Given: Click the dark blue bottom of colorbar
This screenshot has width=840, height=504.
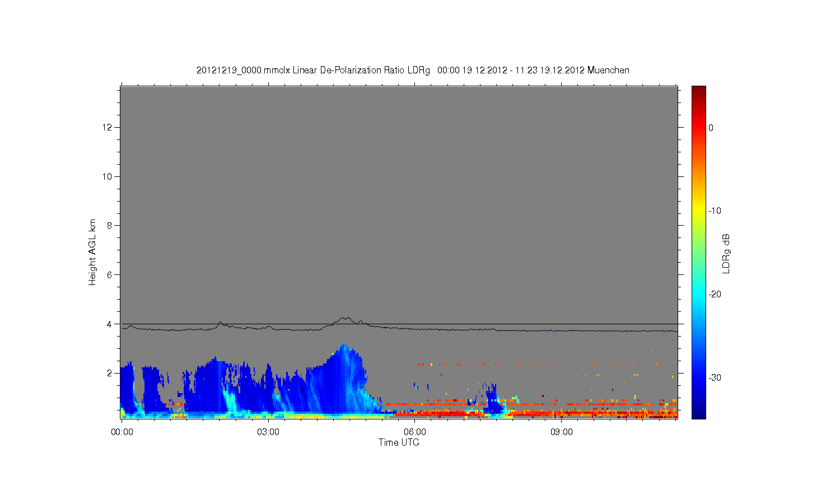Looking at the screenshot, I should [x=699, y=413].
